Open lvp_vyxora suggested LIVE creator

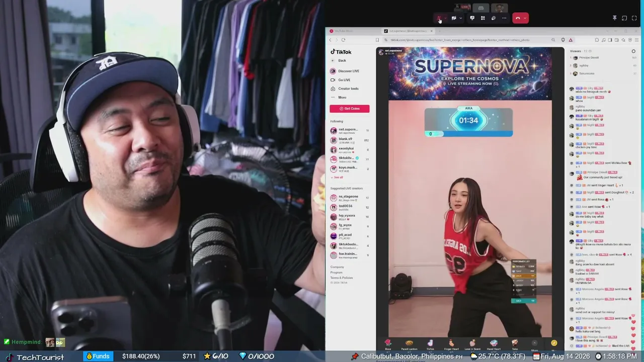(349, 217)
